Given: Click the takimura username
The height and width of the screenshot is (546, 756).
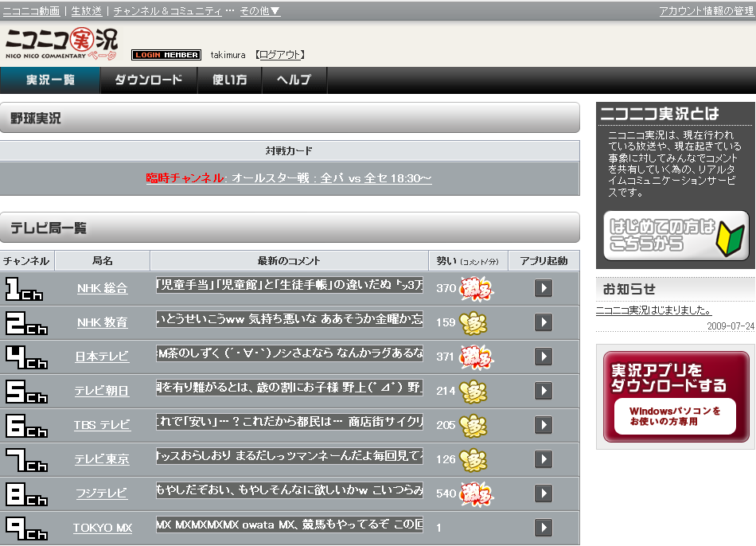Looking at the screenshot, I should coord(228,55).
